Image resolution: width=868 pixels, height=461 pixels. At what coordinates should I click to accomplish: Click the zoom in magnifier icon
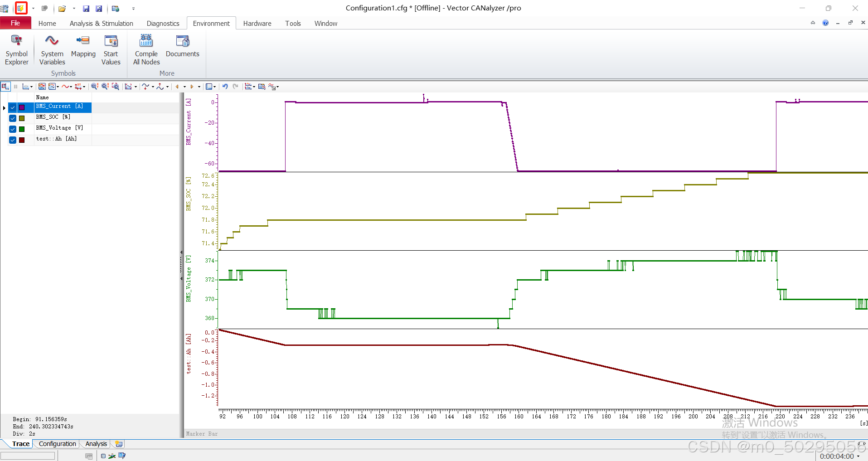click(x=105, y=86)
